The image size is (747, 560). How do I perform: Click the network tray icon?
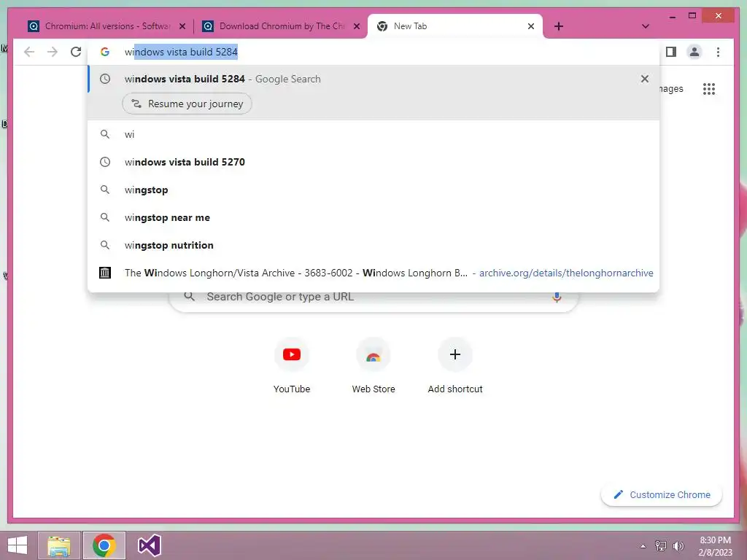661,546
